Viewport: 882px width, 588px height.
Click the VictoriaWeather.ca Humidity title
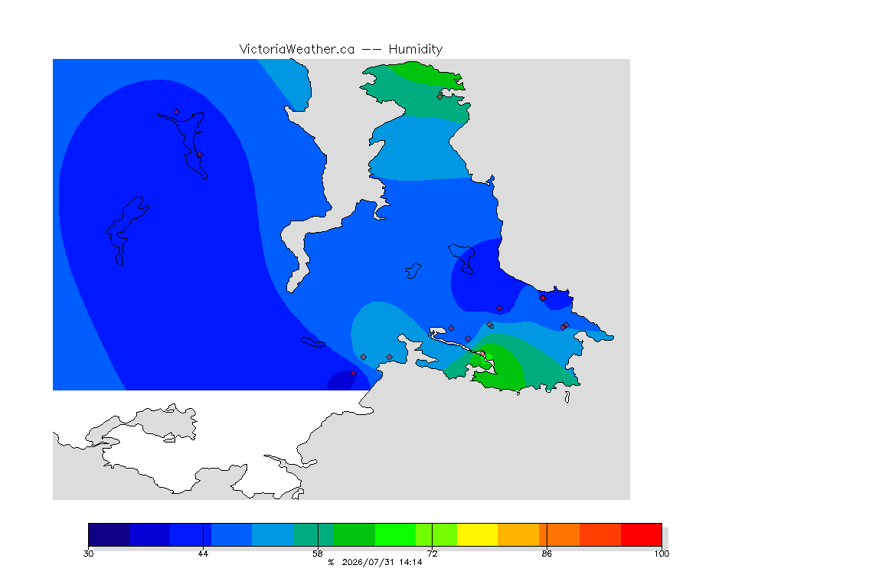click(341, 49)
